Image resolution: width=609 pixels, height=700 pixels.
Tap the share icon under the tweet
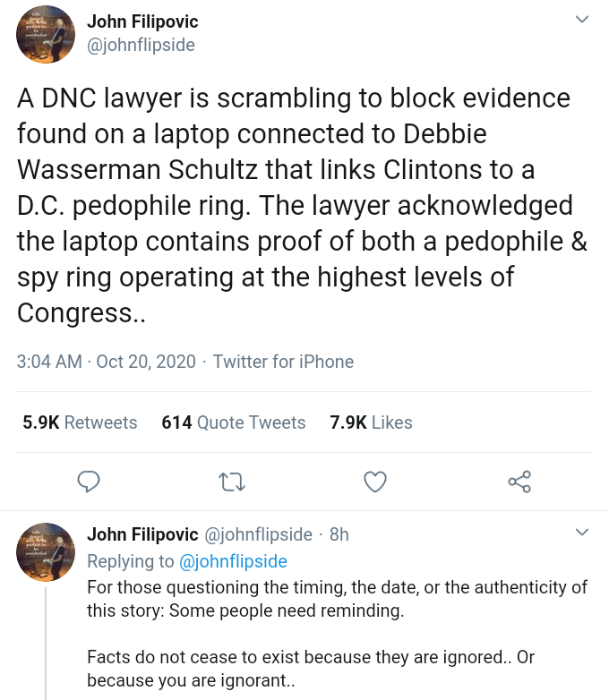point(519,482)
